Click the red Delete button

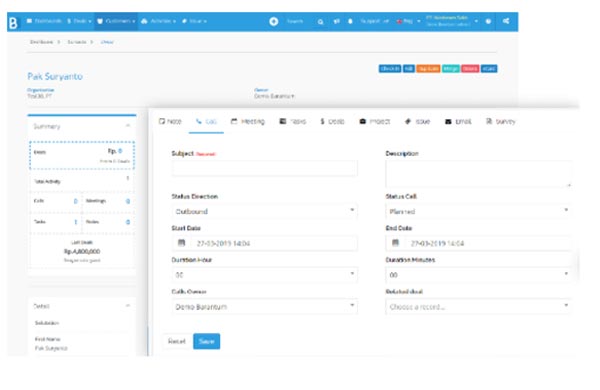pos(470,69)
